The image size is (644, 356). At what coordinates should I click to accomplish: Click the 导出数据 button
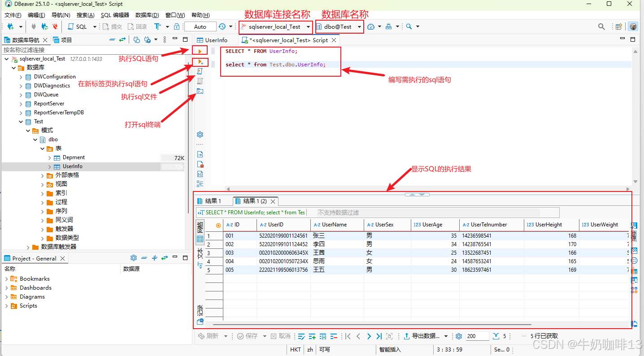pyautogui.click(x=422, y=336)
